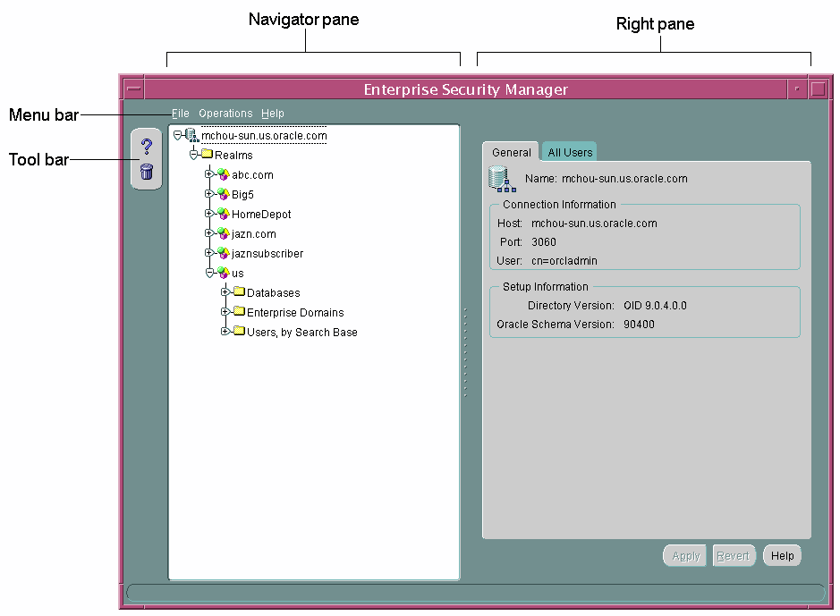Click the Databases folder icon
Image resolution: width=840 pixels, height=616 pixels.
(x=239, y=292)
